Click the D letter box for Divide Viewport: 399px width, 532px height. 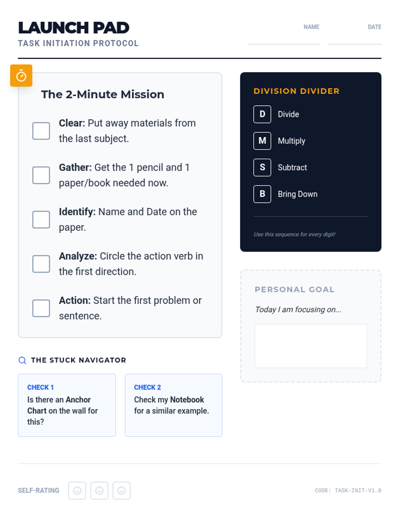coord(262,114)
